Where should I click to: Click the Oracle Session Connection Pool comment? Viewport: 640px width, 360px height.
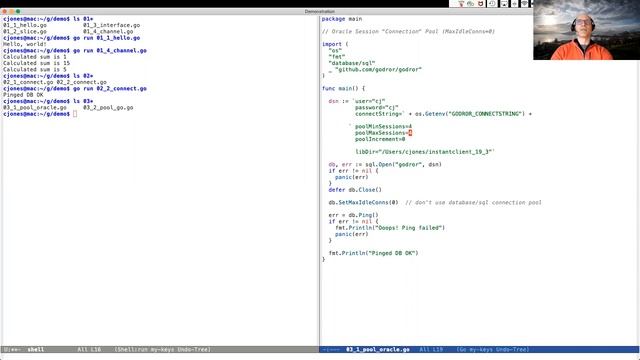pyautogui.click(x=408, y=31)
